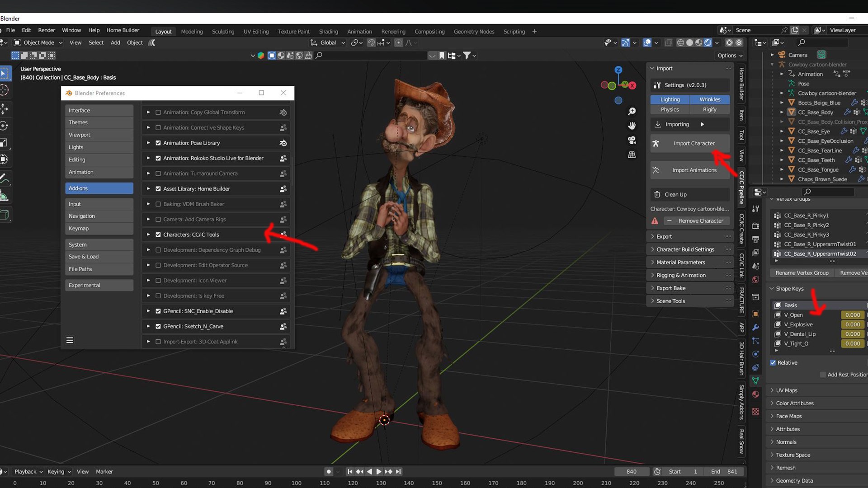
Task: Open the Global transform orientation dropdown
Action: [328, 42]
